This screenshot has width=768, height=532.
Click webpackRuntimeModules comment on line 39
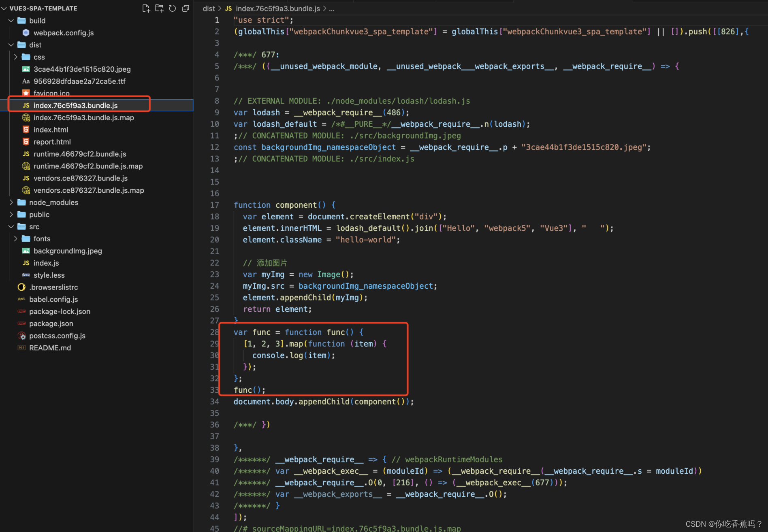[447, 460]
